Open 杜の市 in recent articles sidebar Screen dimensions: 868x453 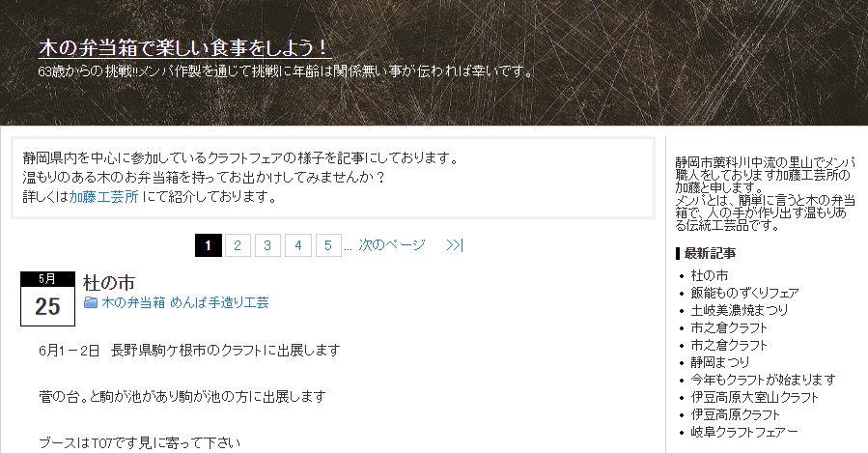[x=709, y=275]
